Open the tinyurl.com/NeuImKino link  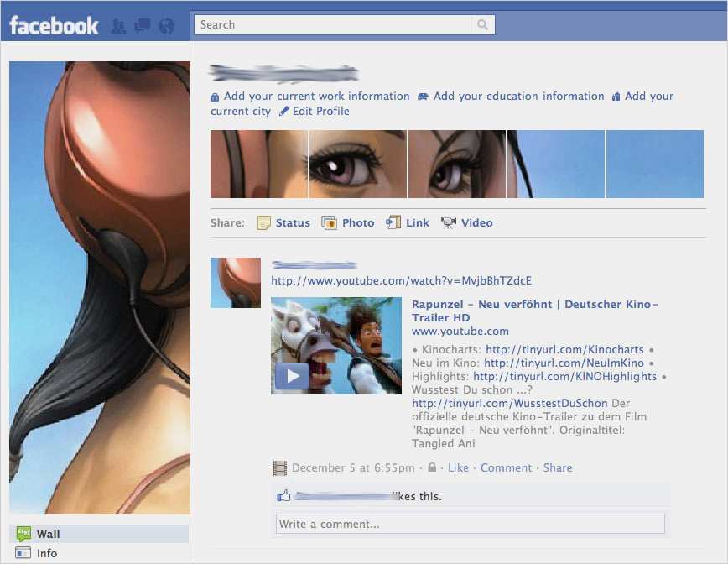[564, 363]
